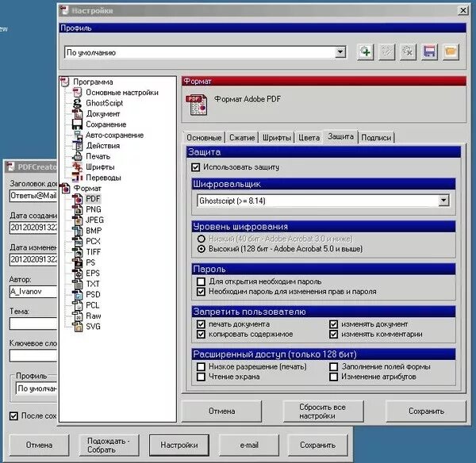Toggle Необходим пароль для изменения прав checkbox
Screen dimensions: 476x463
coord(201,292)
